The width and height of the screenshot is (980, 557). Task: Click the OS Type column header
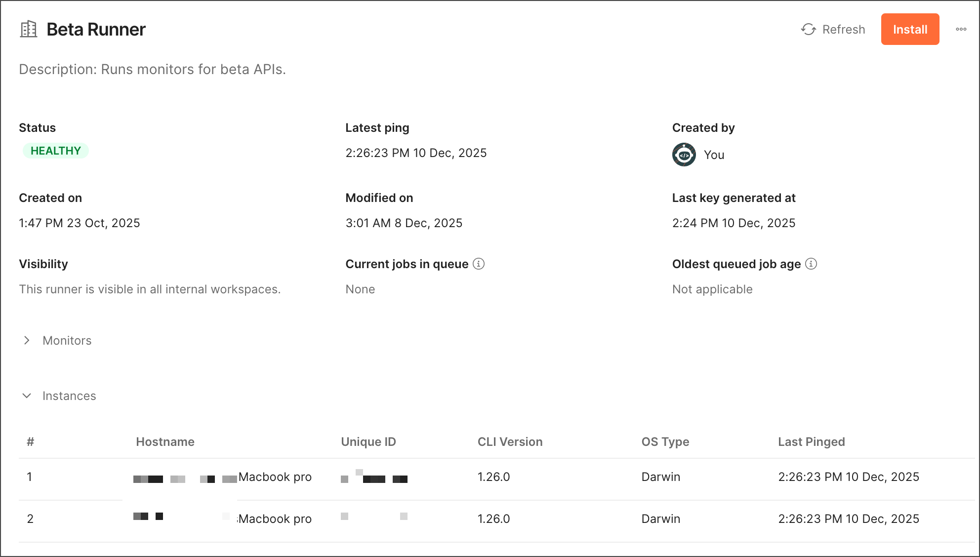pos(665,441)
